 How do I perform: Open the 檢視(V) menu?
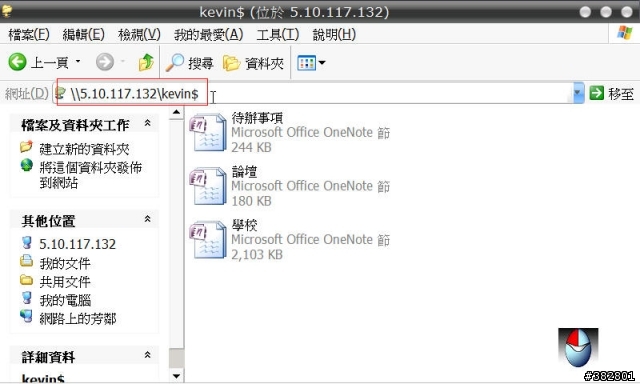click(x=139, y=34)
